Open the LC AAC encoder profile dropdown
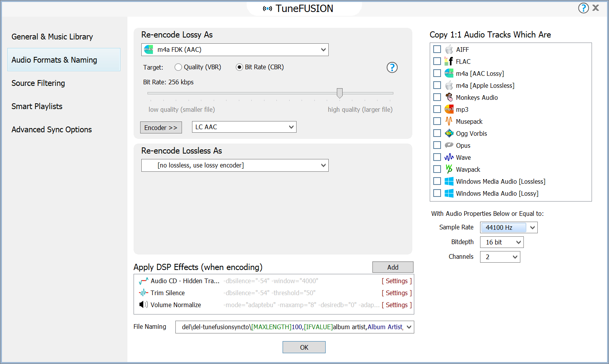Image resolution: width=609 pixels, height=364 pixels. (244, 127)
